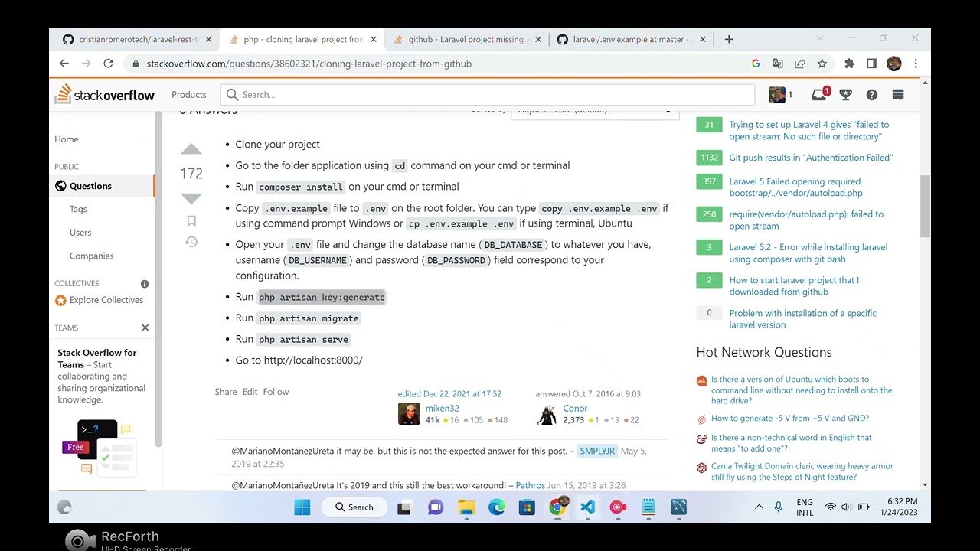
Task: Open ENG INTL language switcher in tray
Action: click(x=805, y=507)
